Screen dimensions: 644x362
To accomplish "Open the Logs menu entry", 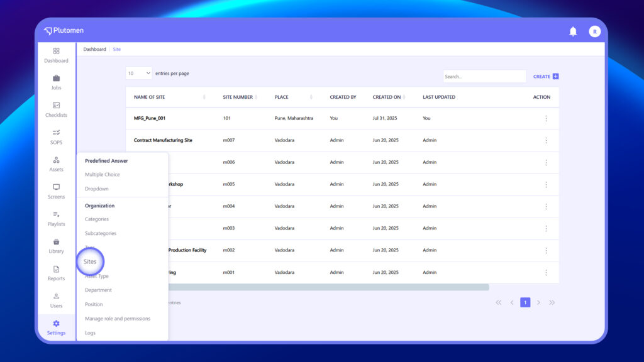I will point(90,333).
